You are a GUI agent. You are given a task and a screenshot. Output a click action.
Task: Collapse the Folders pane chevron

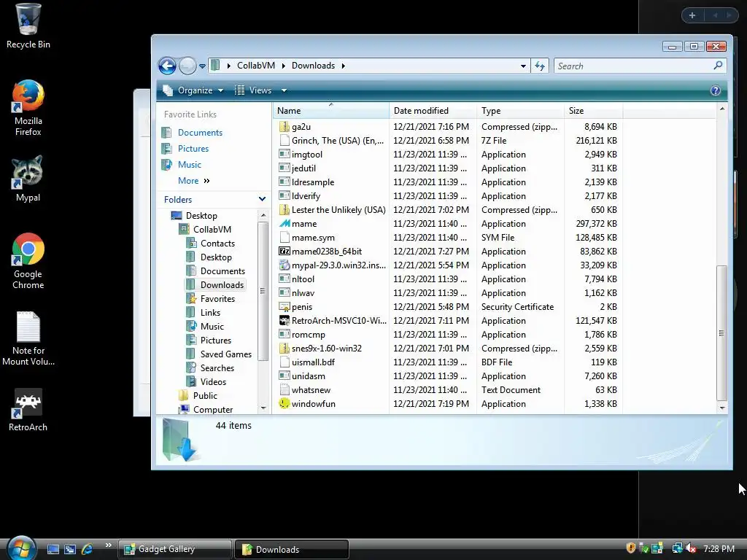pyautogui.click(x=262, y=199)
